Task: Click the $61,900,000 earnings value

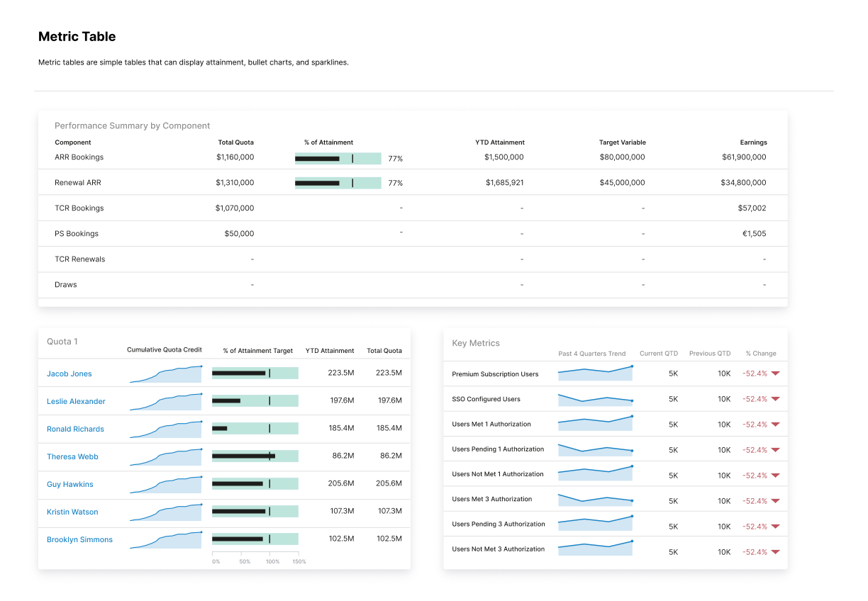Action: point(743,157)
